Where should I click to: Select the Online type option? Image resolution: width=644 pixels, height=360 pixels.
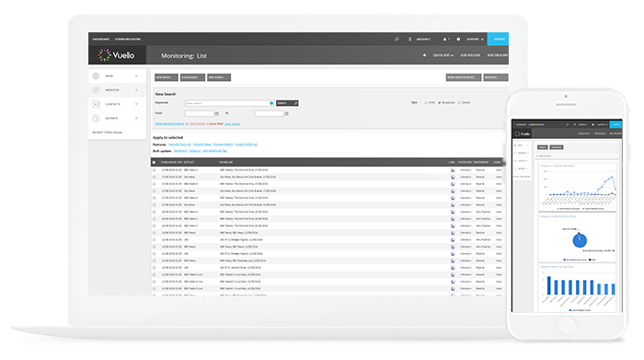click(459, 103)
